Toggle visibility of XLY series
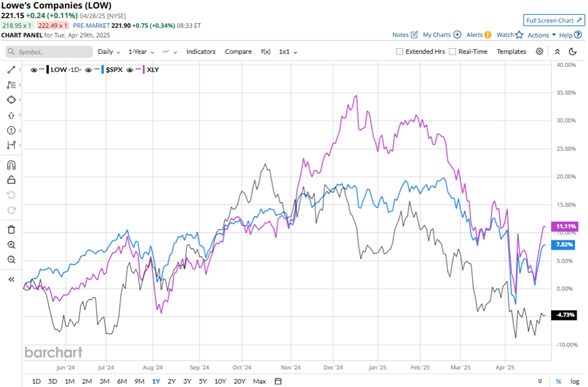The height and width of the screenshot is (387, 588). coord(129,69)
